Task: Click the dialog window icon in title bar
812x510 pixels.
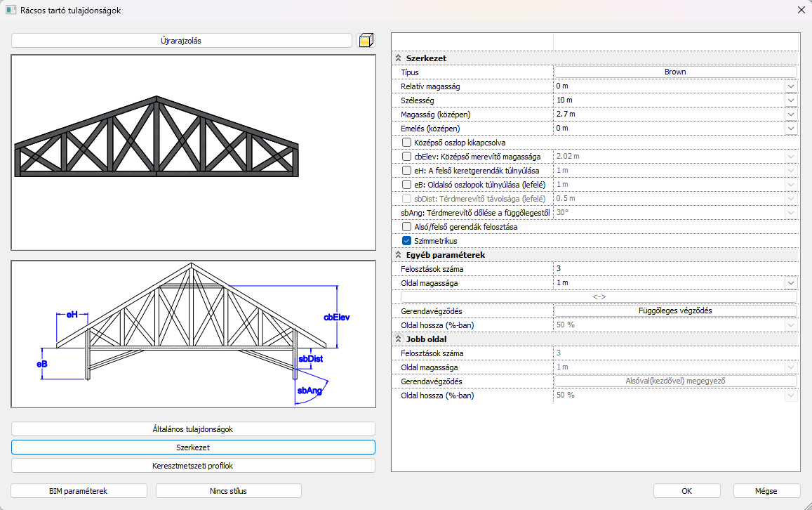Action: [11, 11]
